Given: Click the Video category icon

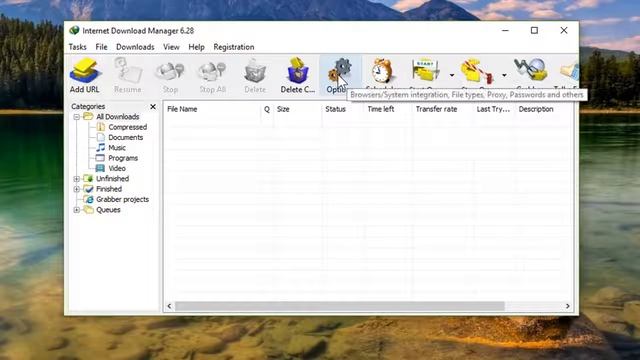Looking at the screenshot, I should (x=100, y=168).
